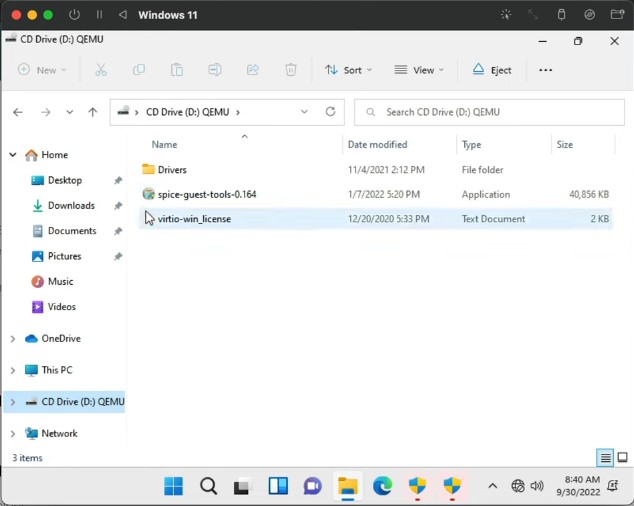Open the View dropdown menu

419,70
